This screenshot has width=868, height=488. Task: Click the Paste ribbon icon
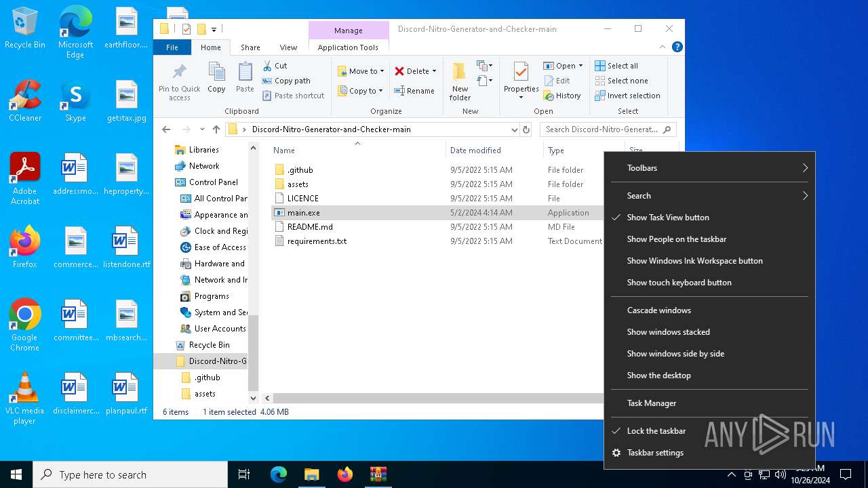(x=245, y=77)
